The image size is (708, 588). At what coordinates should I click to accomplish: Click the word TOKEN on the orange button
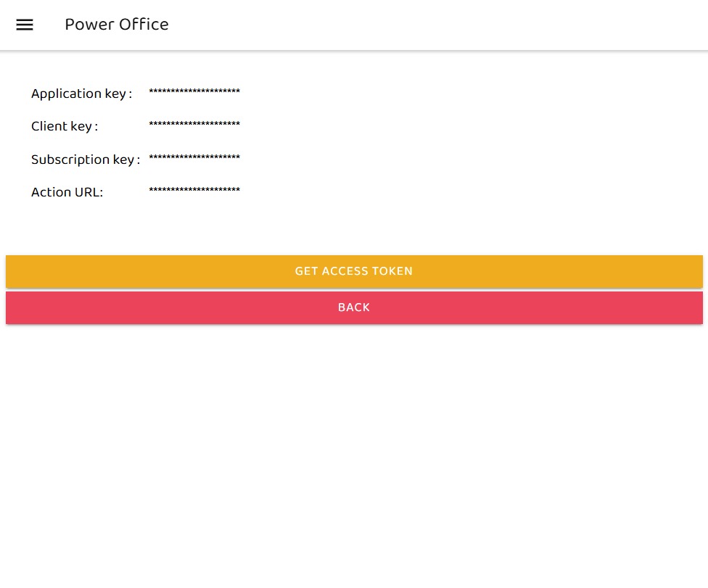click(392, 271)
